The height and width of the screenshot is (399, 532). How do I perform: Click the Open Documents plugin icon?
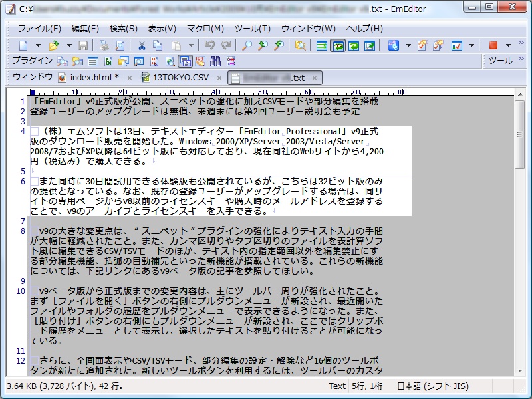pyautogui.click(x=124, y=61)
